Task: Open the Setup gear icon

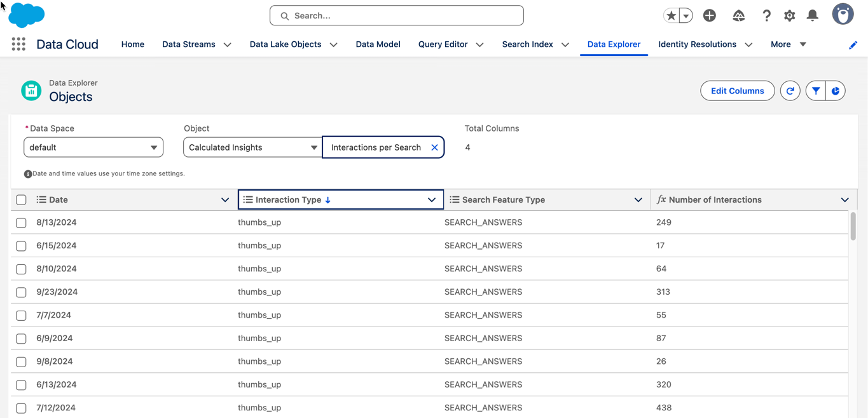Action: (789, 16)
